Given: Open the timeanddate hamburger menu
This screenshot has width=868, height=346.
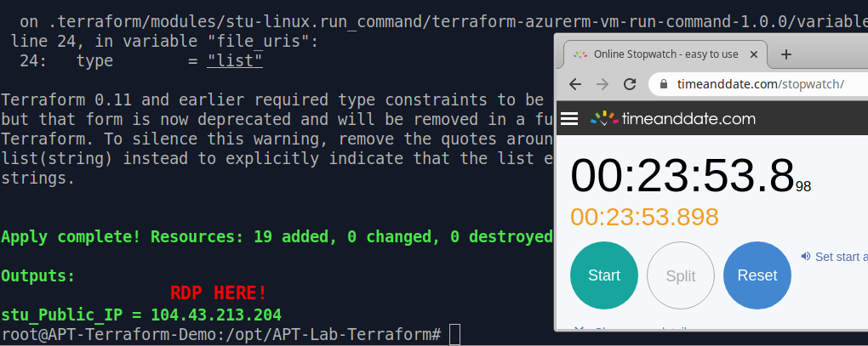Looking at the screenshot, I should 570,118.
